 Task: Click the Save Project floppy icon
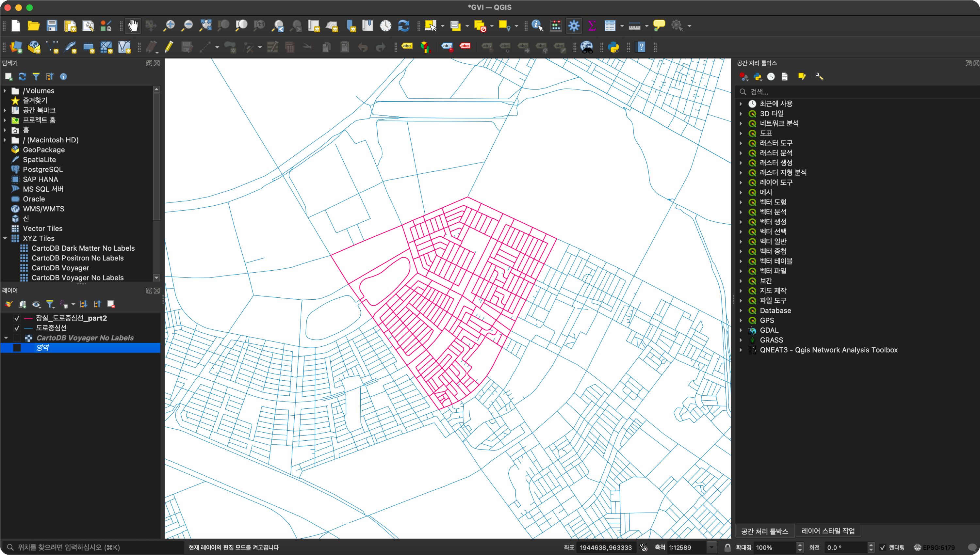click(x=52, y=26)
